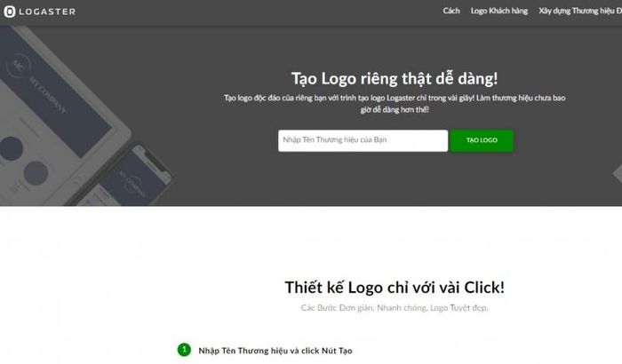Screen dimensions: 622x364
Task: Click the phone mockup image
Action: pyautogui.click(x=131, y=177)
